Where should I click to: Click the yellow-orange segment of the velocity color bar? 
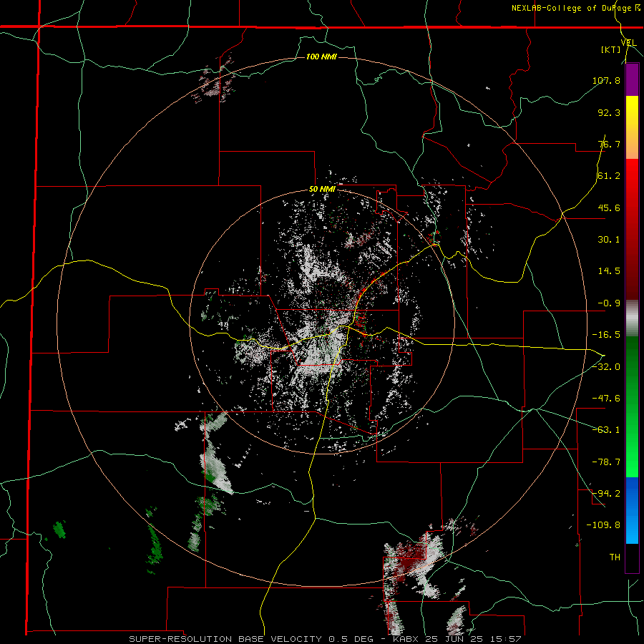click(x=632, y=127)
